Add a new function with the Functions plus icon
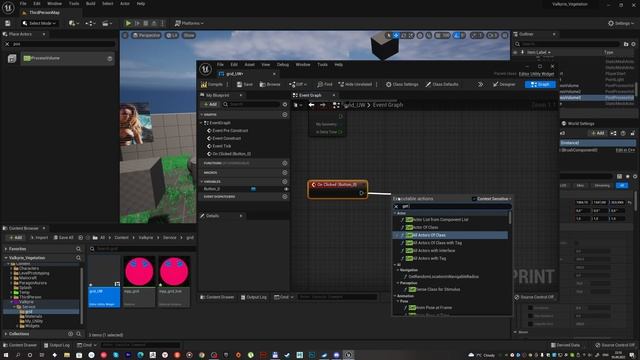 (x=285, y=163)
